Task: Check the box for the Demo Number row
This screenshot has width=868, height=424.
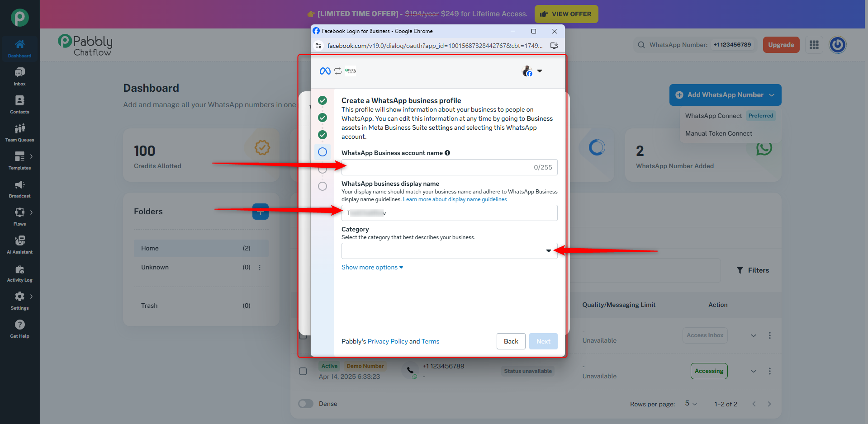Action: coord(303,371)
